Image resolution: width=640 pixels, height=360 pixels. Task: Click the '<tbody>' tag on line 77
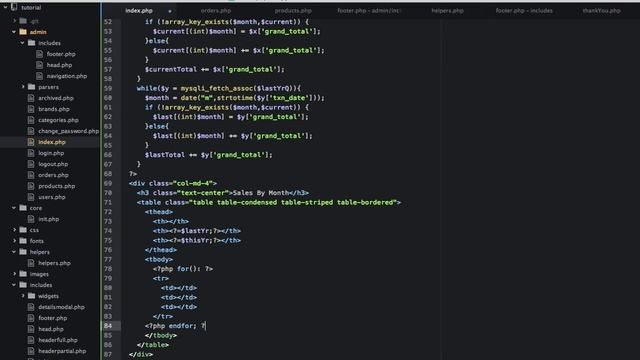(159, 259)
